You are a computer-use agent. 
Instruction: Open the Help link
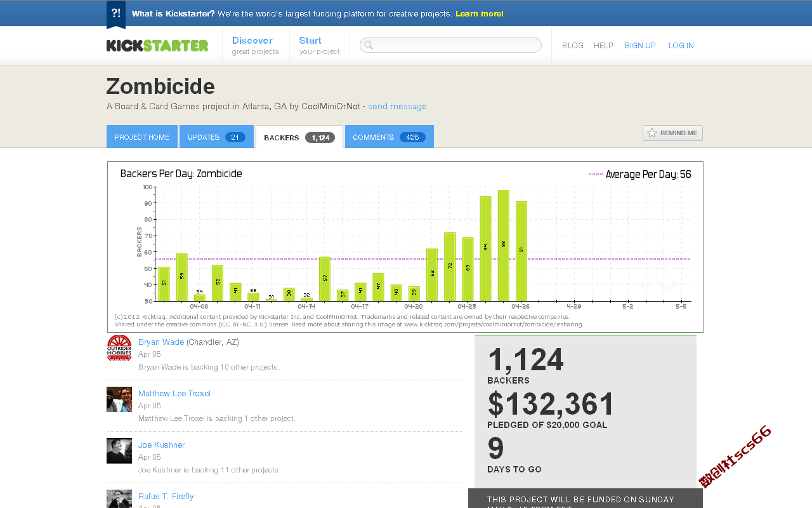tap(603, 46)
